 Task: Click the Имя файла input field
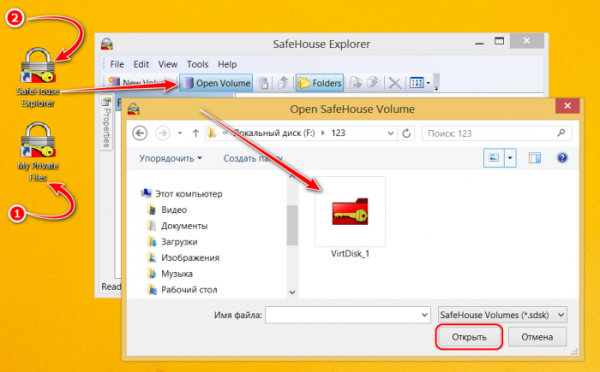[348, 315]
